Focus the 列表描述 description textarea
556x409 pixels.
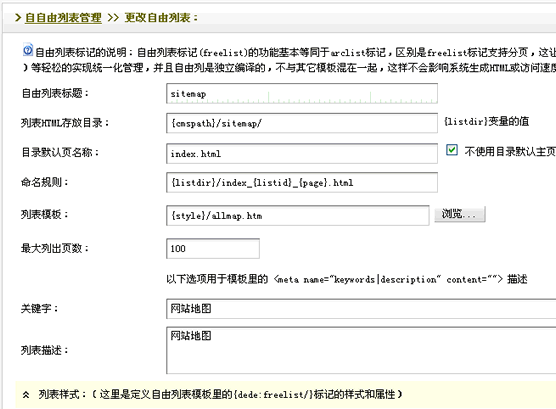click(x=361, y=350)
